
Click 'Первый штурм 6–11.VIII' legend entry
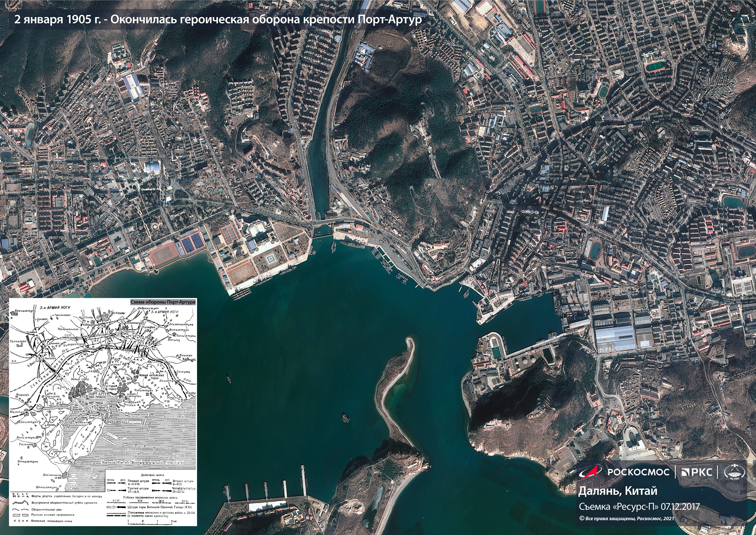pyautogui.click(x=139, y=483)
